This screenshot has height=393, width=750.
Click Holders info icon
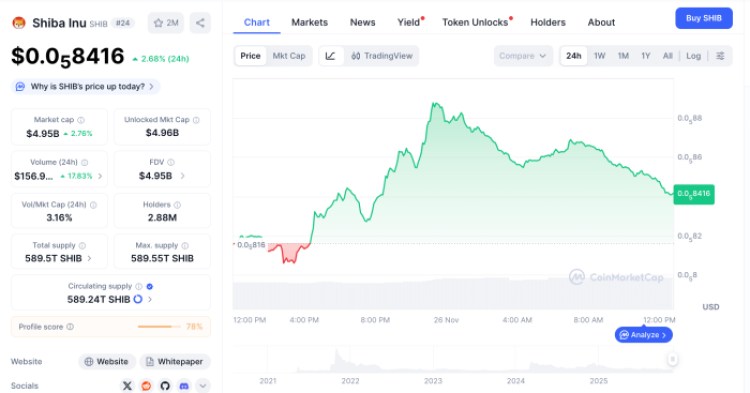click(177, 205)
